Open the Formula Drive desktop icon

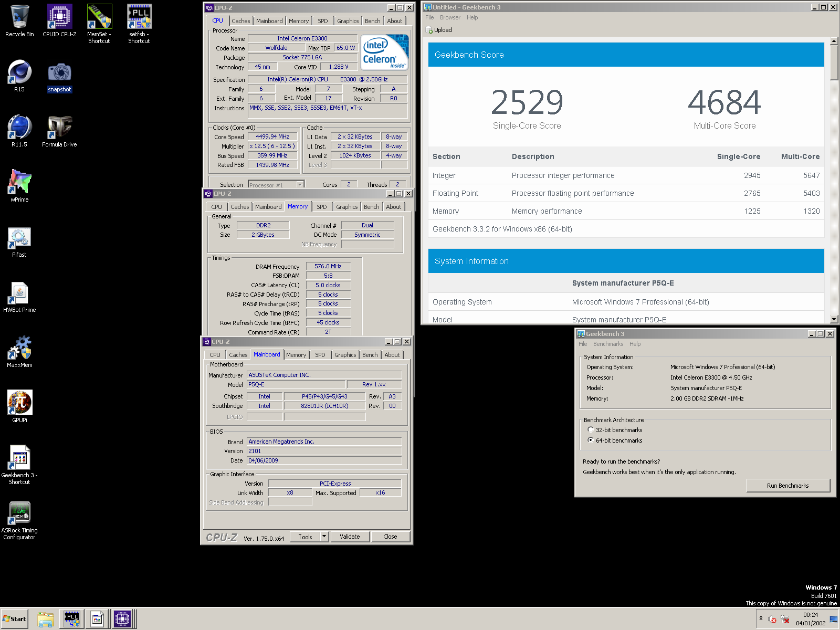[59, 131]
